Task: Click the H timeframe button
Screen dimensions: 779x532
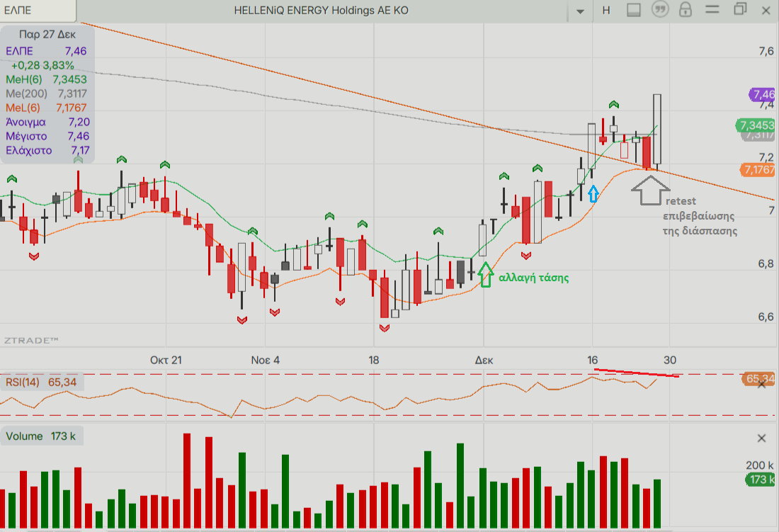Action: click(x=606, y=11)
